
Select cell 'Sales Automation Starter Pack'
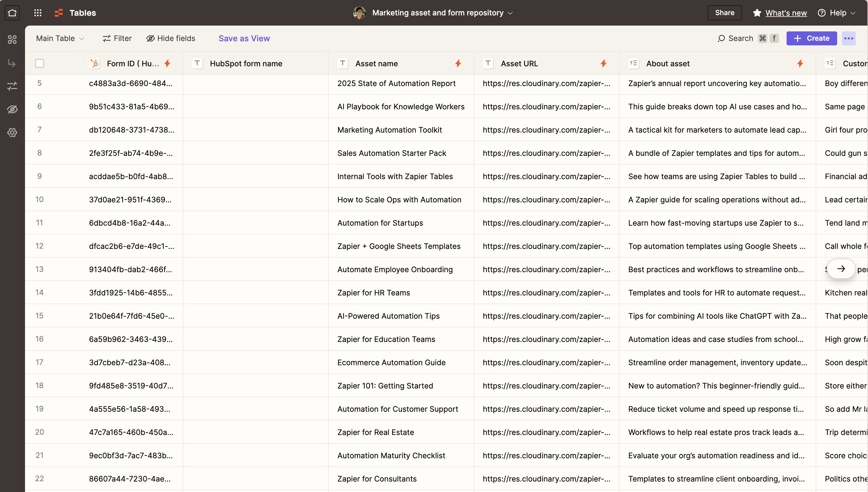tap(401, 153)
